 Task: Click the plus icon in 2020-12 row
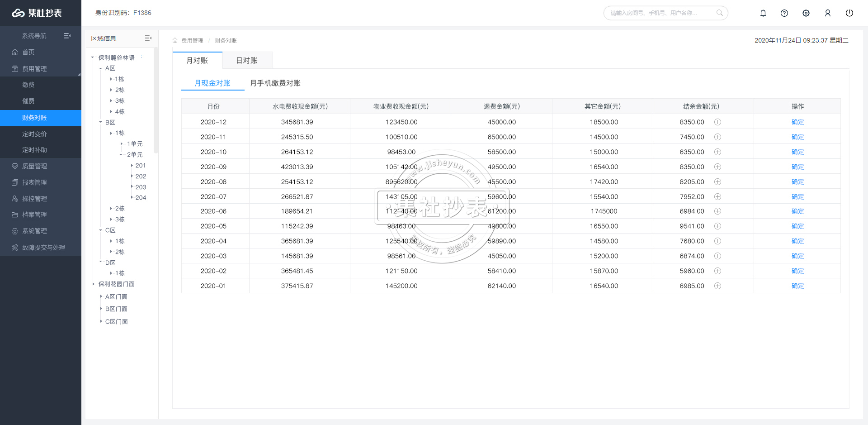[717, 122]
